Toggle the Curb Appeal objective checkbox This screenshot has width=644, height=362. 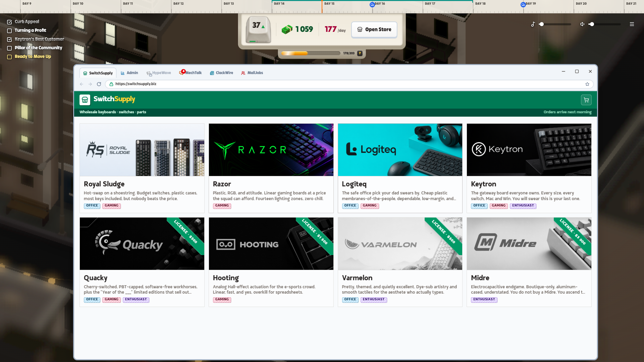coord(9,22)
